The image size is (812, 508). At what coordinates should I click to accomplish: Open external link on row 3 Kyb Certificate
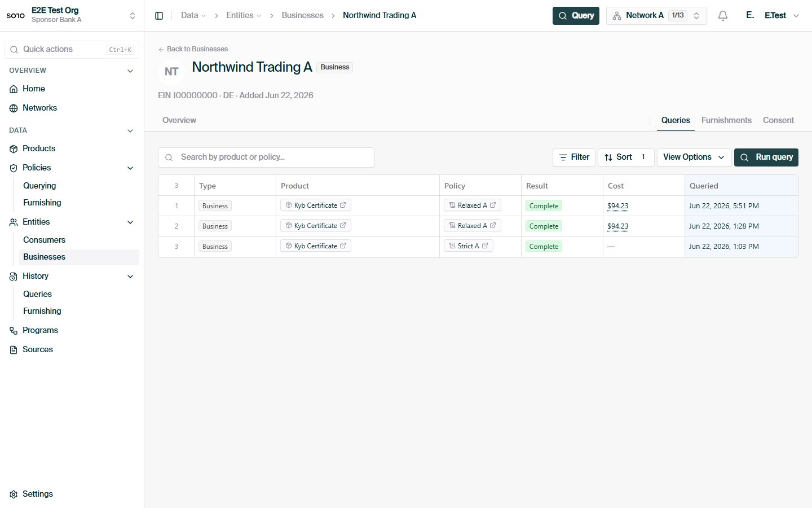click(x=343, y=246)
